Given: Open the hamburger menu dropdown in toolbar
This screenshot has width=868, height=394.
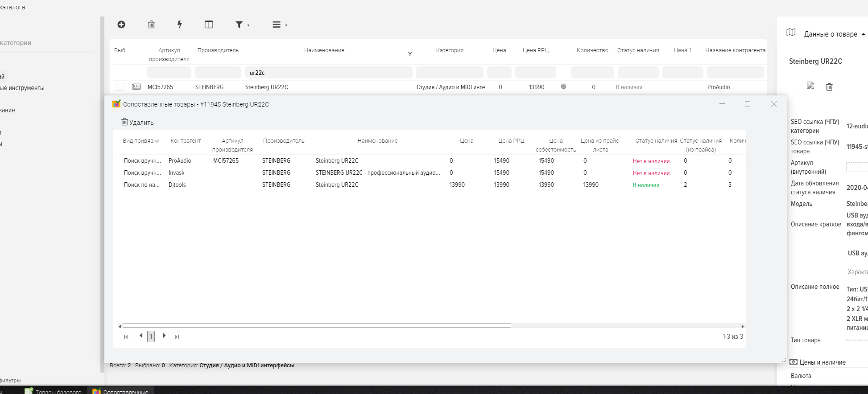Looking at the screenshot, I should tap(280, 25).
